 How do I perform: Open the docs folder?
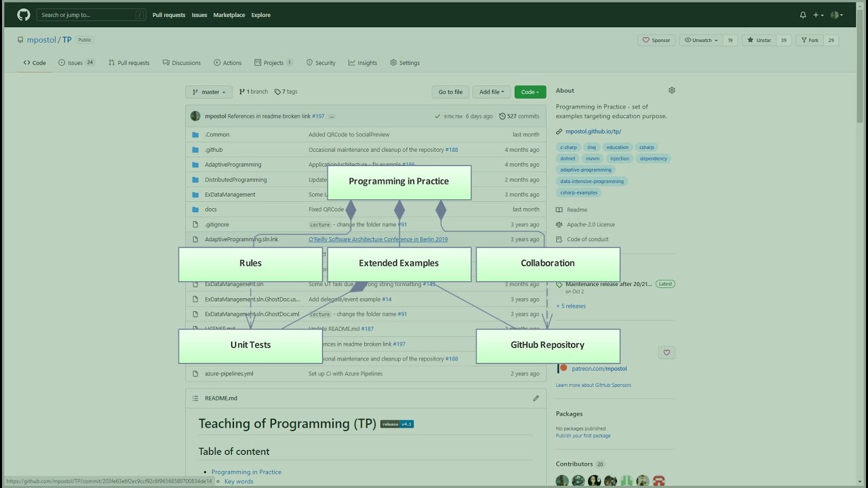click(x=211, y=209)
